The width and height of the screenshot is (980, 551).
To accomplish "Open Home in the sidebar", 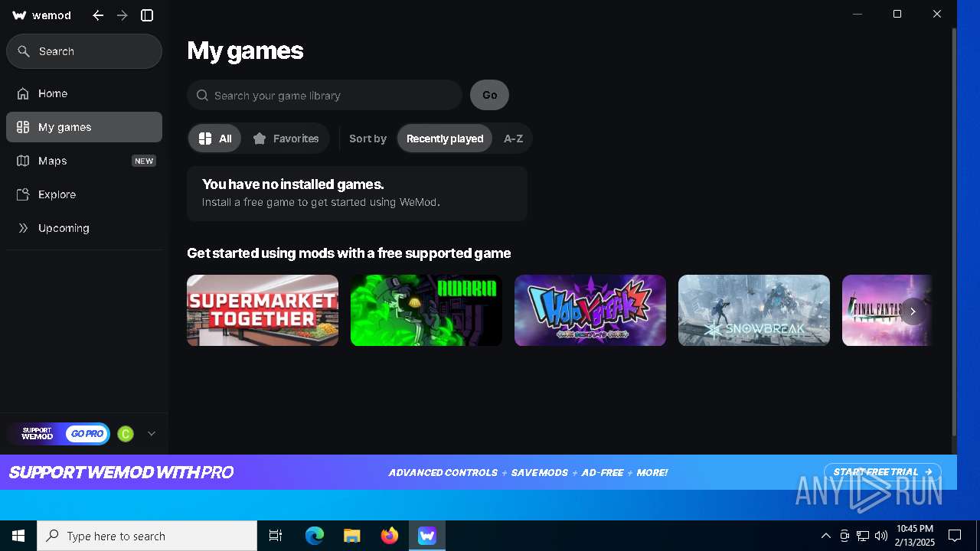I will point(84,93).
